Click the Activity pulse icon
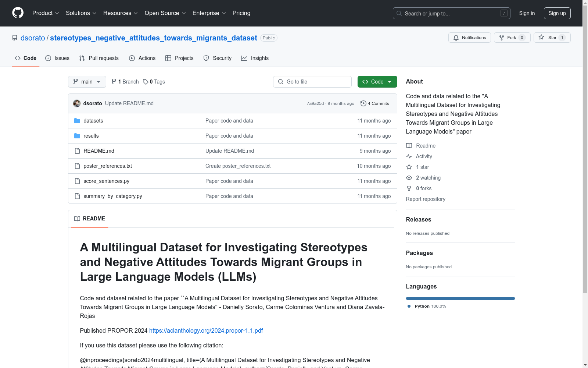This screenshot has height=368, width=588. tap(409, 156)
